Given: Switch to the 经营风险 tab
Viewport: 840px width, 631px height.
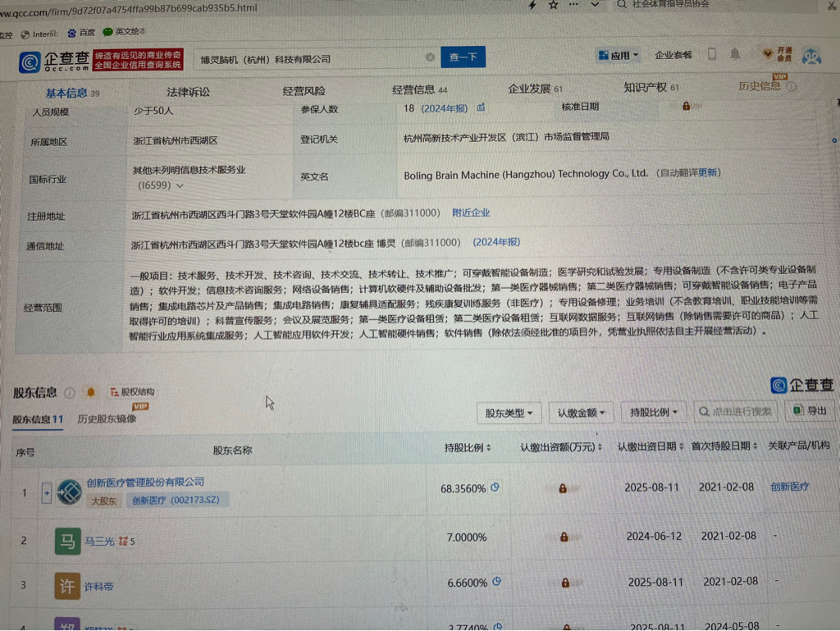Looking at the screenshot, I should click(x=304, y=91).
